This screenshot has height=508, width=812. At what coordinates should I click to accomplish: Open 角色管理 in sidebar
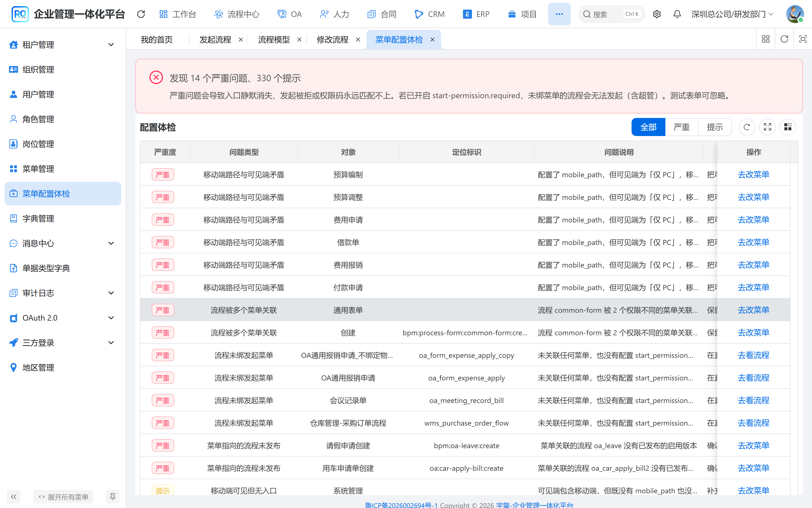63,119
